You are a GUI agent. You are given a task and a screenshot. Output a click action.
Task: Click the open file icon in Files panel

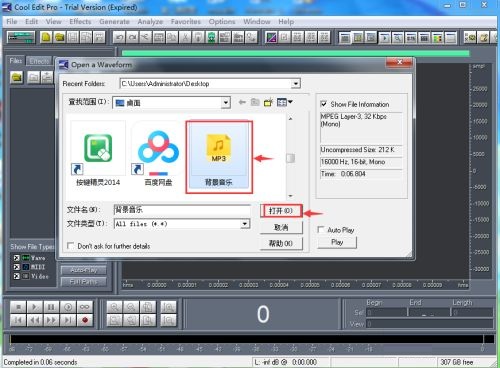[17, 77]
